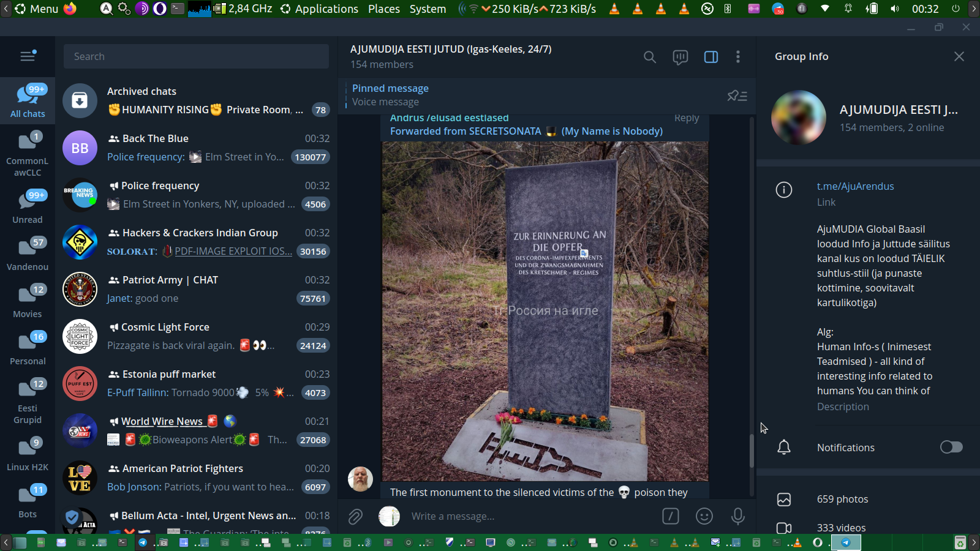
Task: Launch Firefox from the top panel
Action: (70, 9)
